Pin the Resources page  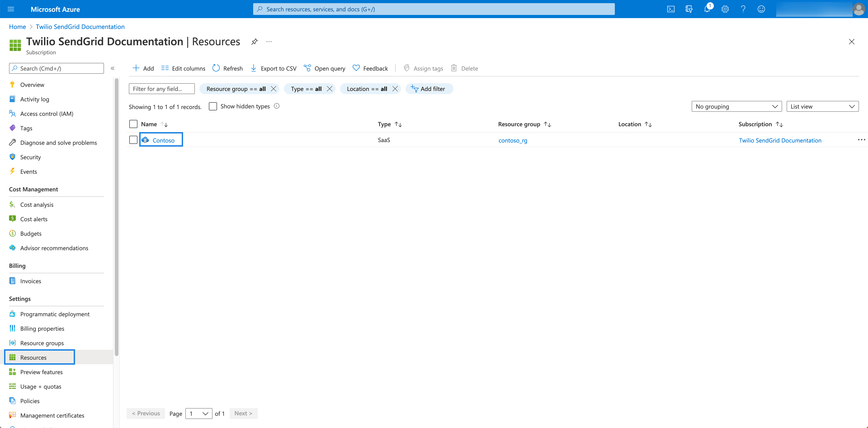click(254, 41)
